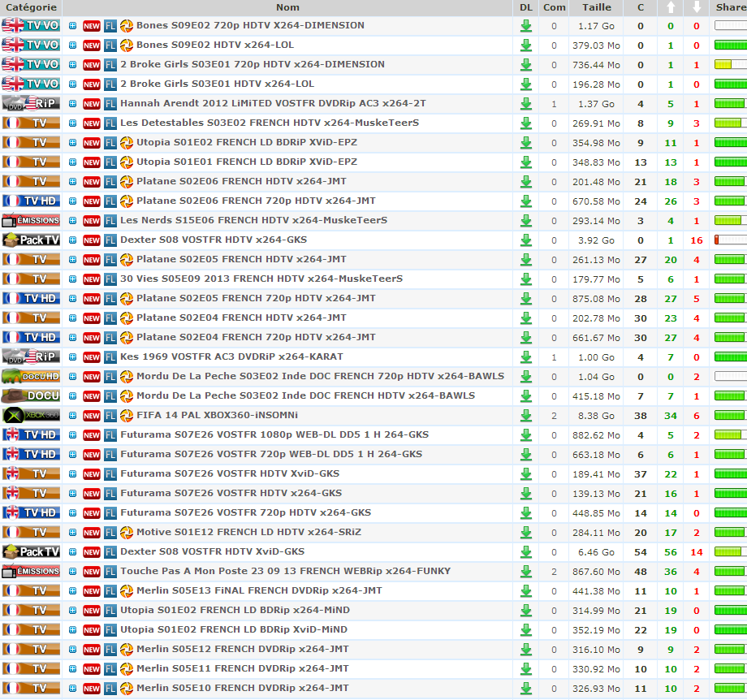Sort by Com column header

(554, 7)
